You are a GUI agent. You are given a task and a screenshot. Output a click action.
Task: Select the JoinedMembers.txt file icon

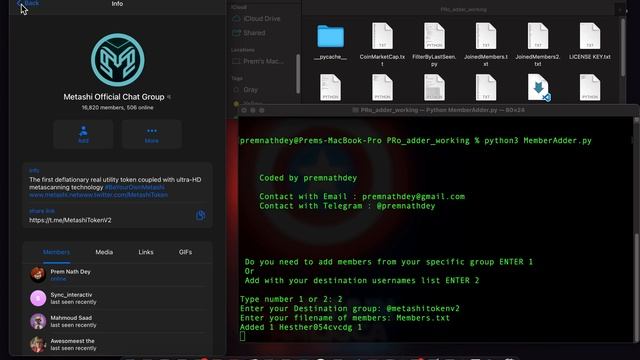[486, 36]
